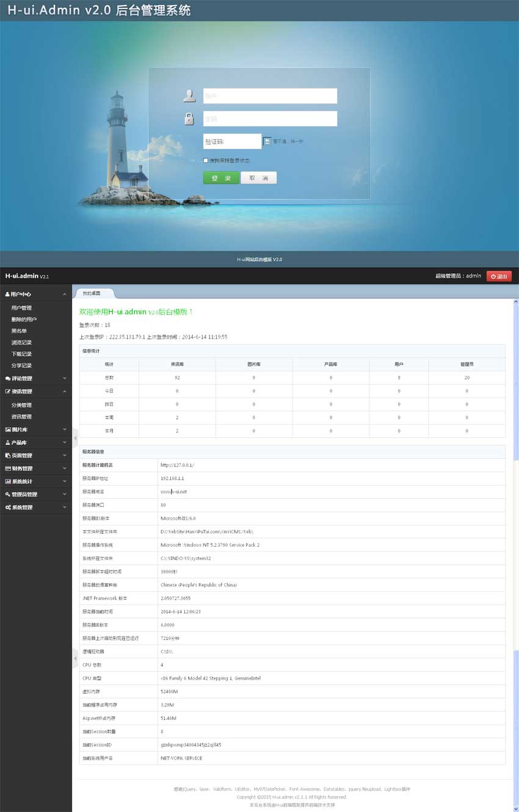Check the 使我保持登录状态 checkbox
Screen dimensions: 519x812
point(205,160)
